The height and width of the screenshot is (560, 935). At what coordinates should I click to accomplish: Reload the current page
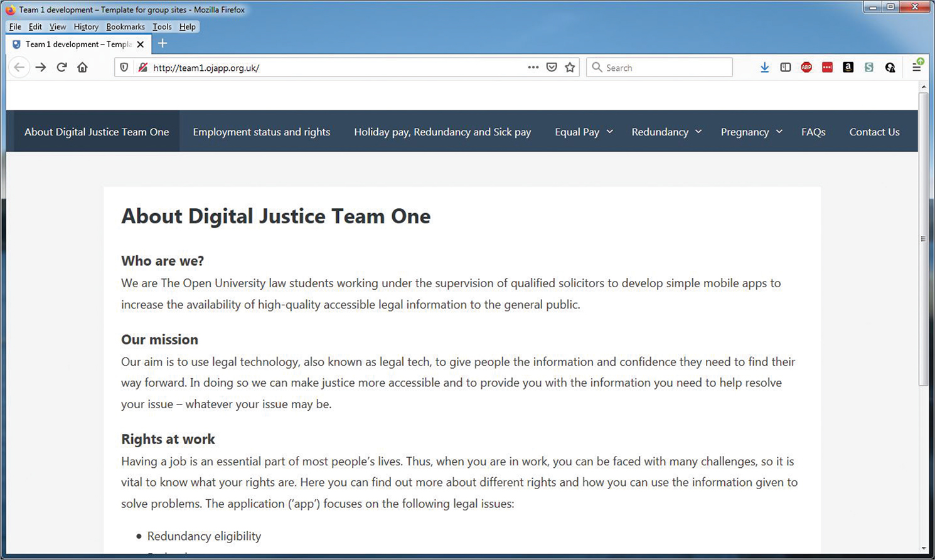coord(61,67)
